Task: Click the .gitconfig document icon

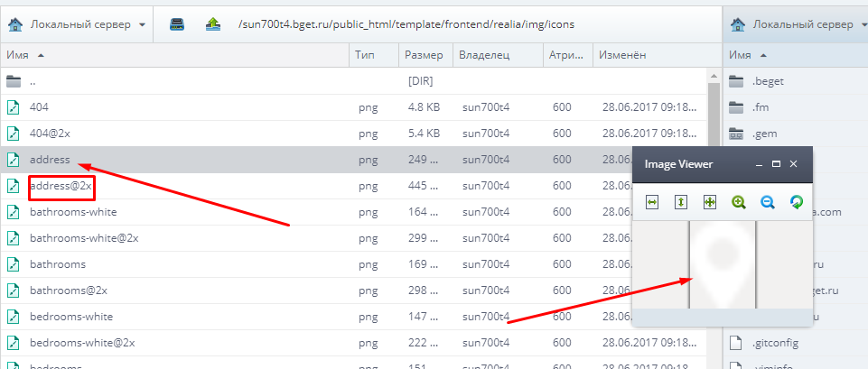Action: (735, 343)
